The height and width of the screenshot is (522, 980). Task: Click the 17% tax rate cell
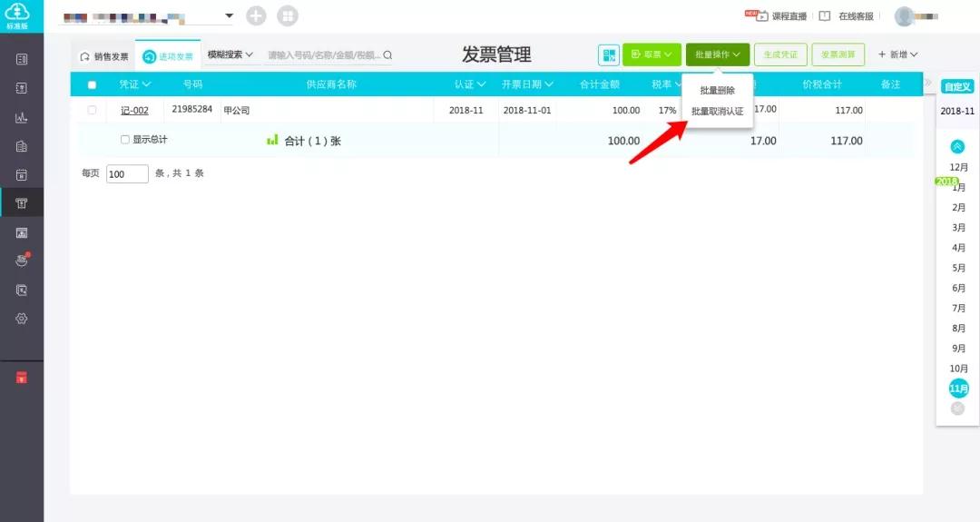pos(667,110)
